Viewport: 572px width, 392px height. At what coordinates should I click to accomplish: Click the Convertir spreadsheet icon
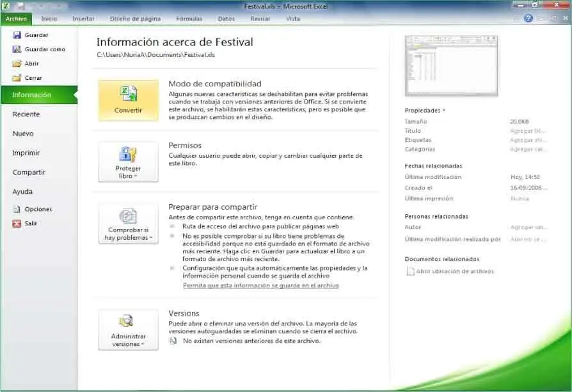(x=129, y=94)
